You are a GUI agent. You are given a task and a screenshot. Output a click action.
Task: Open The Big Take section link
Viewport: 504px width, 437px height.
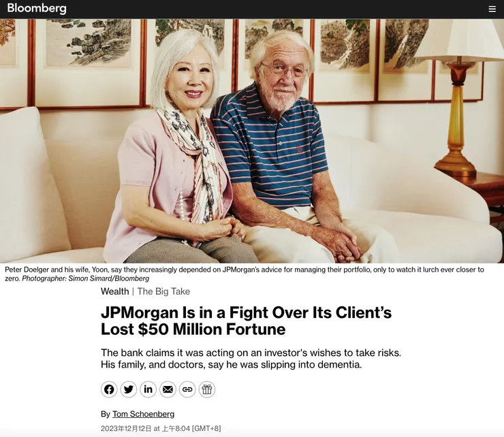pos(163,291)
